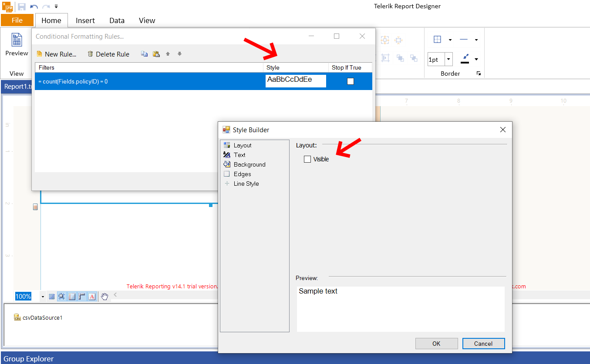
Task: Select the count(Fields.policyID) = 0 filter rule
Action: (x=149, y=81)
